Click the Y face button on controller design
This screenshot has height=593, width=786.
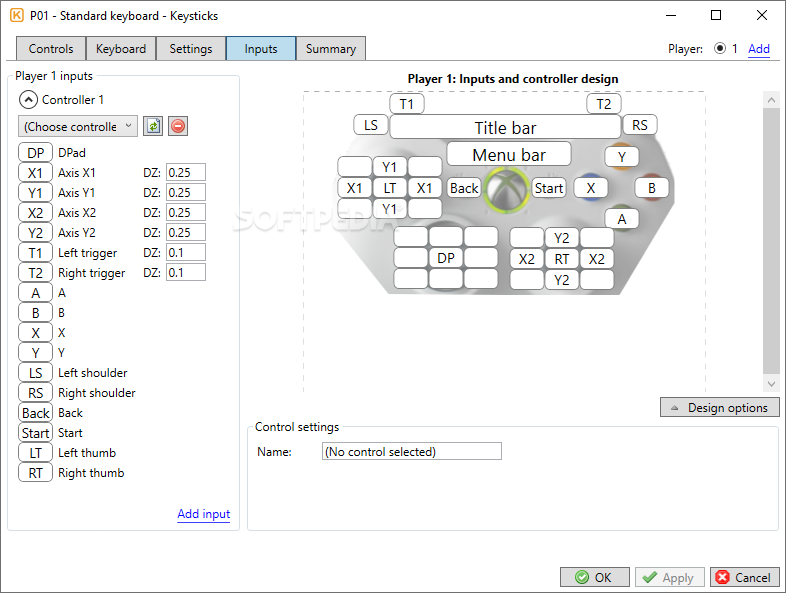(622, 157)
